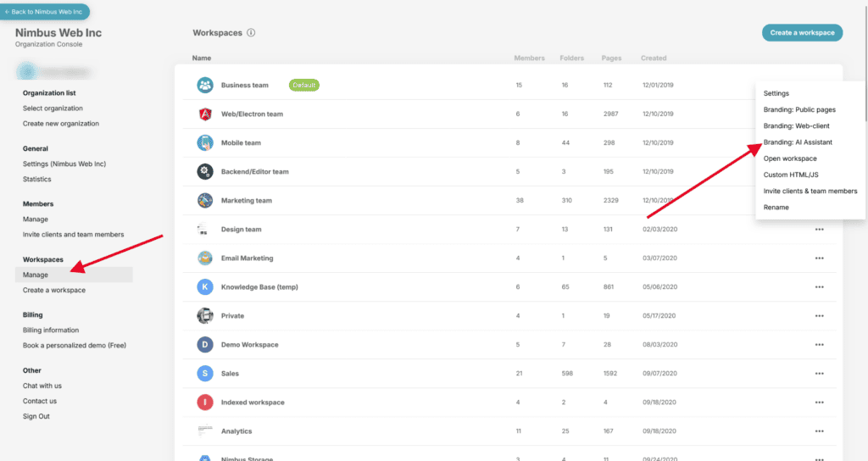Image resolution: width=868 pixels, height=461 pixels.
Task: Click the info icon beside Workspaces heading
Action: (x=251, y=33)
